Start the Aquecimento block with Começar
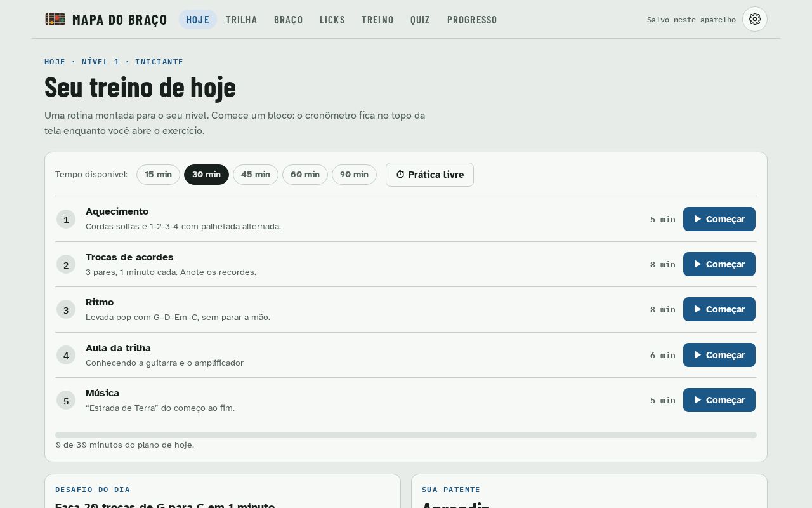This screenshot has width=812, height=508. coord(719,219)
